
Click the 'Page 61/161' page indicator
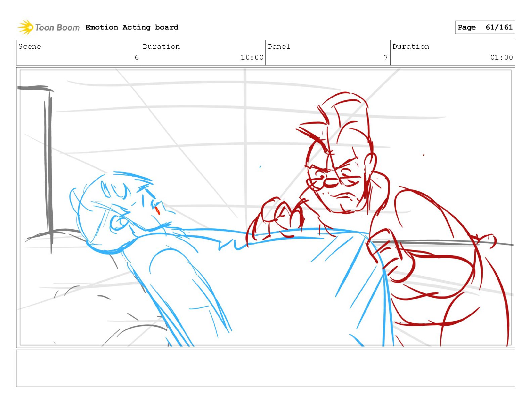click(485, 27)
